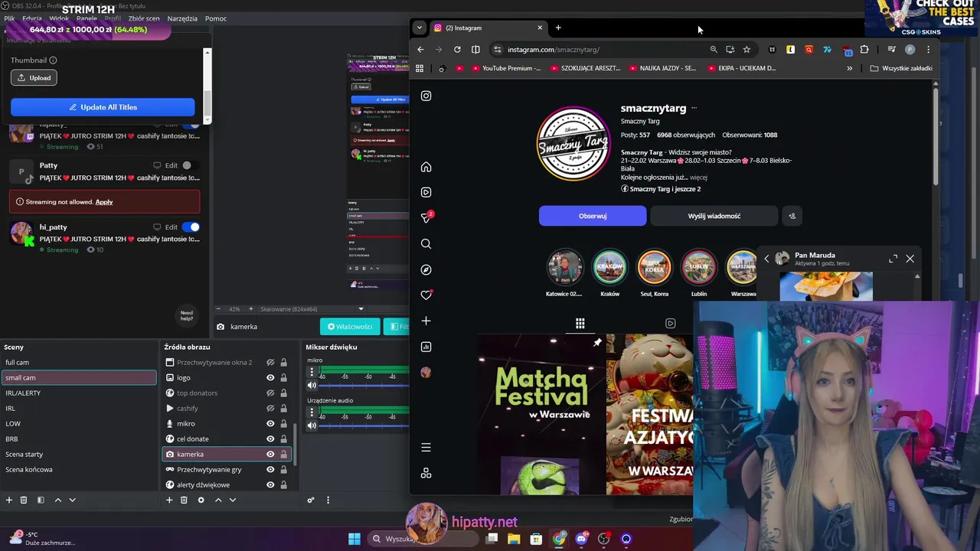Open advanced audio properties gears icon
Viewport: 980px width, 551px height.
pos(311,500)
